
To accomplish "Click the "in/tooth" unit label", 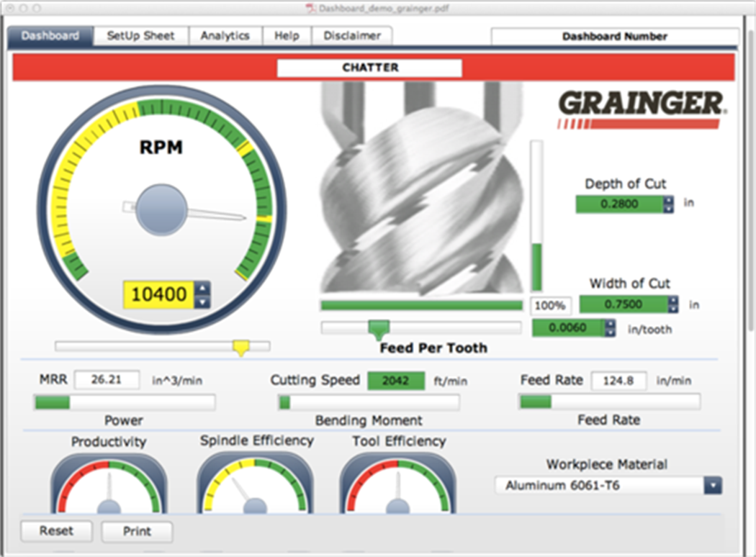I will tap(649, 330).
